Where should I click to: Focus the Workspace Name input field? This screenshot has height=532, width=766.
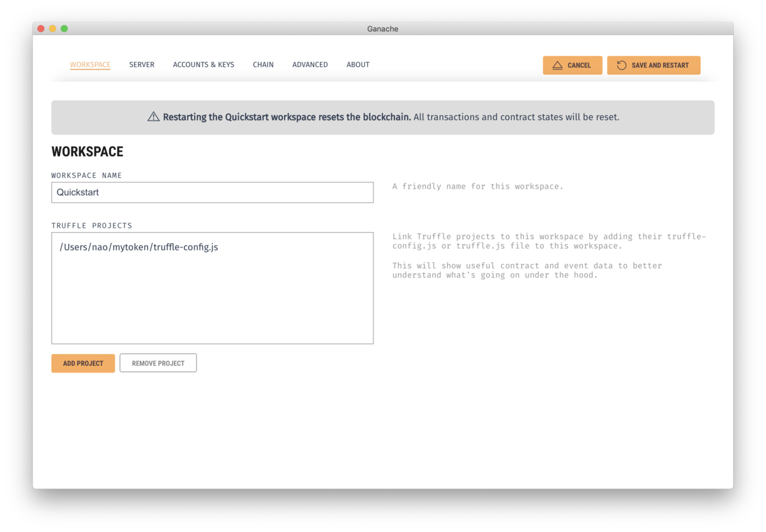pos(213,193)
